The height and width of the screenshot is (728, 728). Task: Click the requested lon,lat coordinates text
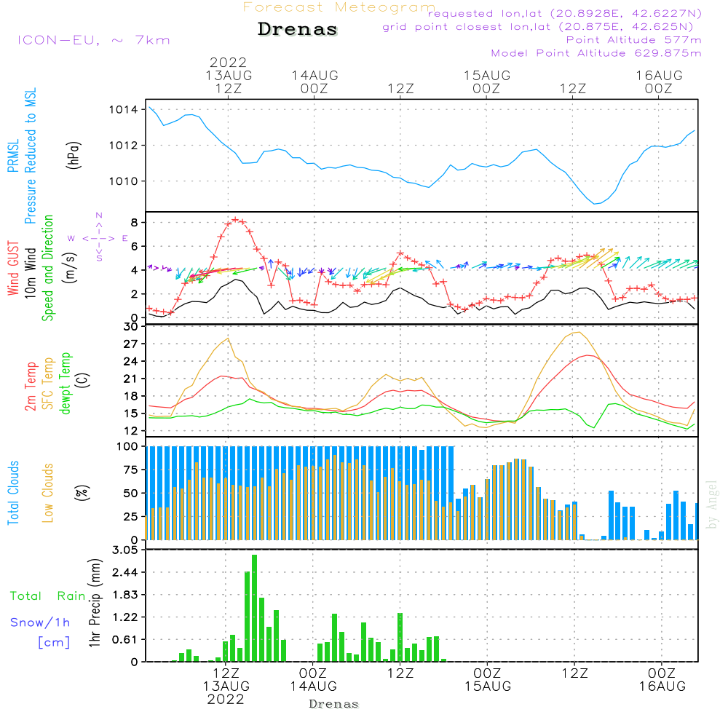coord(565,13)
